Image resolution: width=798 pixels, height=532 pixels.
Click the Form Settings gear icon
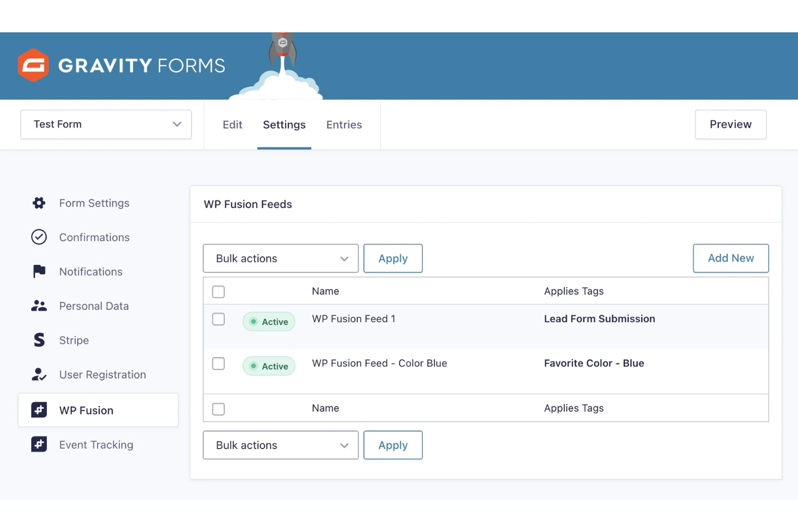tap(39, 203)
